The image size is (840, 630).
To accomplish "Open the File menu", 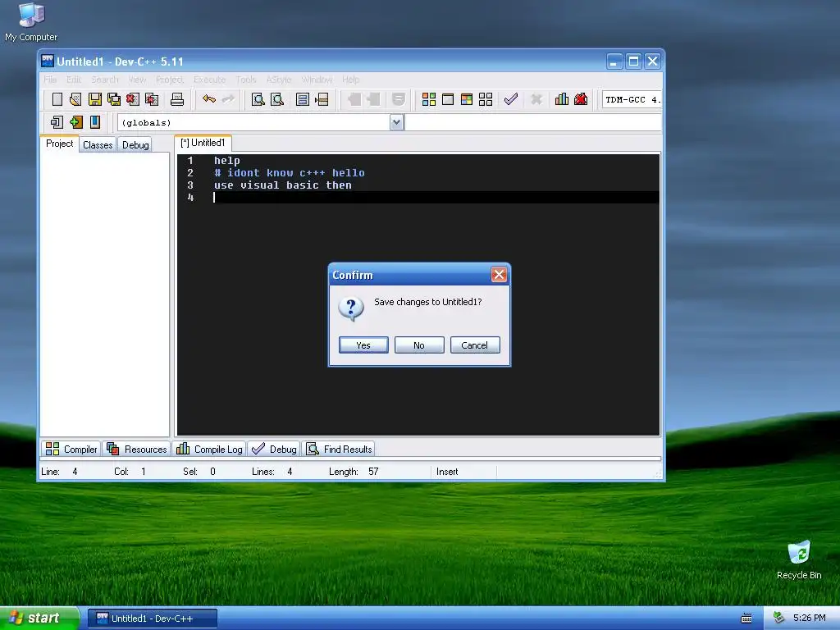I will [50, 80].
